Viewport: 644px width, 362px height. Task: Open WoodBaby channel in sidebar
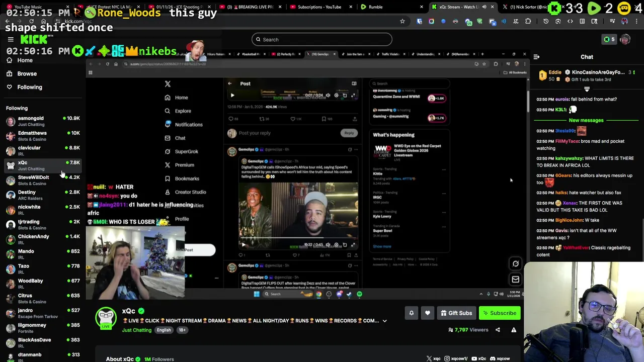point(43,284)
